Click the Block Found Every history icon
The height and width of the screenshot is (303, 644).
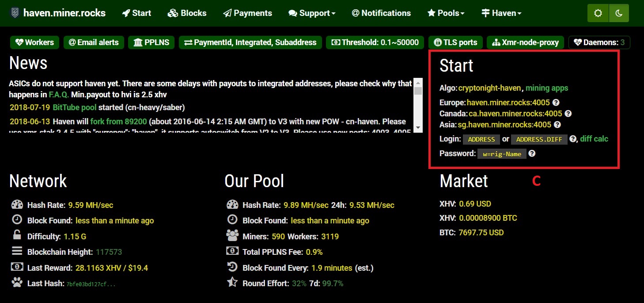[232, 267]
